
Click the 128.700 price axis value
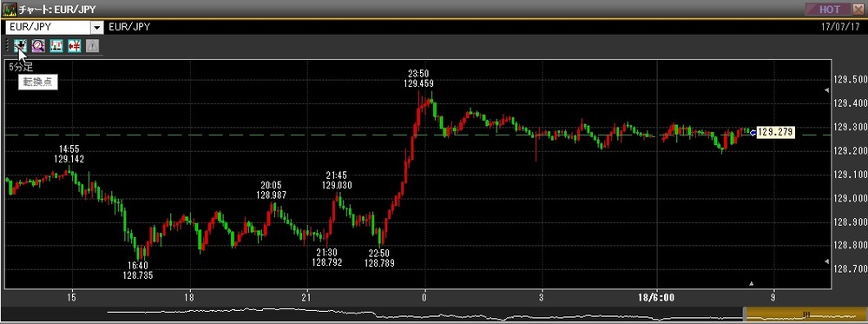(x=852, y=269)
